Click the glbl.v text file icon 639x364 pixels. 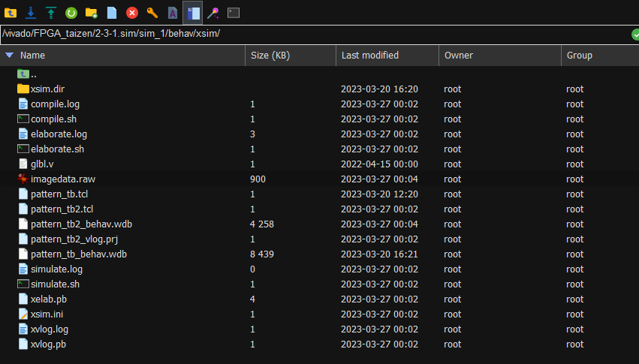(23, 164)
